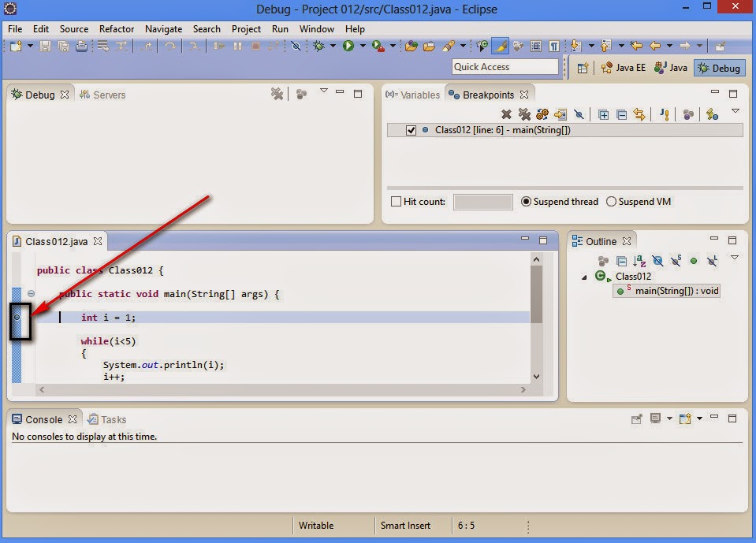Switch to the Variables tab
756x543 pixels.
tap(412, 95)
